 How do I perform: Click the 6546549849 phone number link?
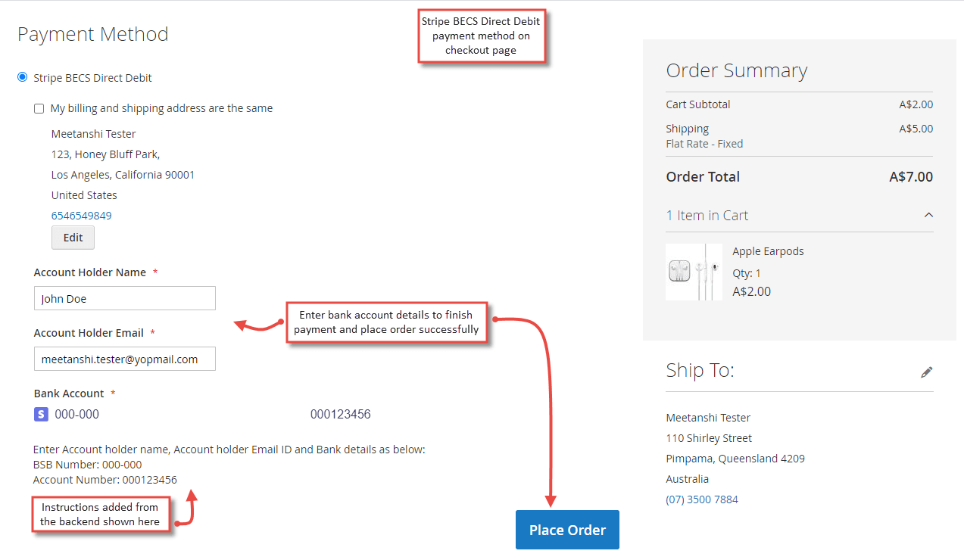81,215
